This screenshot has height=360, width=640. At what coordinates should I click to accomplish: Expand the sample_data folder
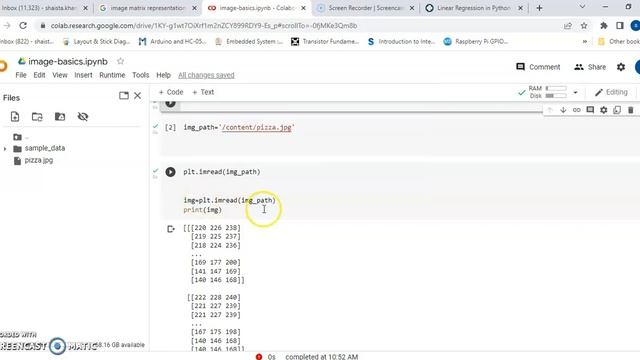[5, 149]
